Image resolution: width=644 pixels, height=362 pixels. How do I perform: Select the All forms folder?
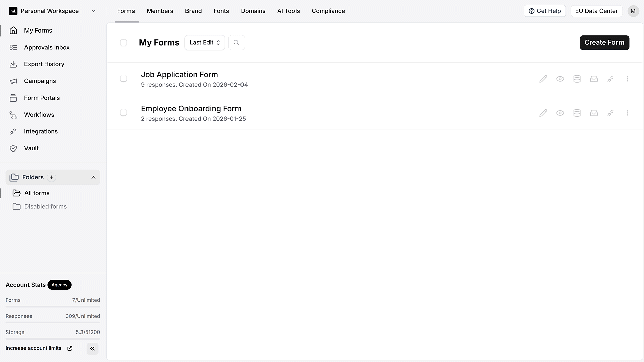(x=37, y=193)
